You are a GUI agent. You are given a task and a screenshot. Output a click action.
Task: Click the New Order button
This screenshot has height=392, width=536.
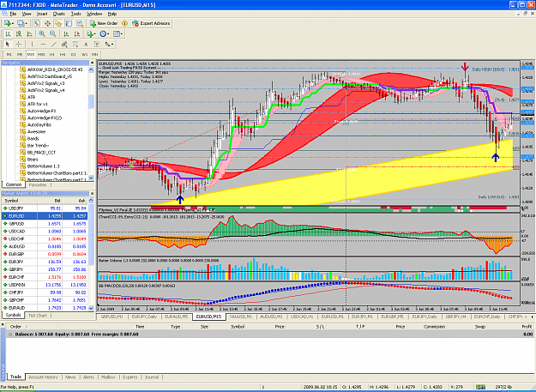pos(104,23)
